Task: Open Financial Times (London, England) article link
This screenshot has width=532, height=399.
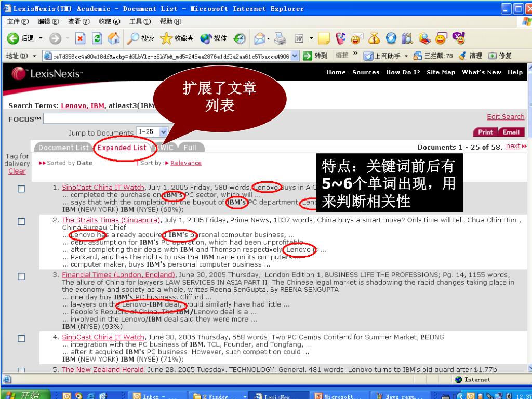Action: coord(118,275)
